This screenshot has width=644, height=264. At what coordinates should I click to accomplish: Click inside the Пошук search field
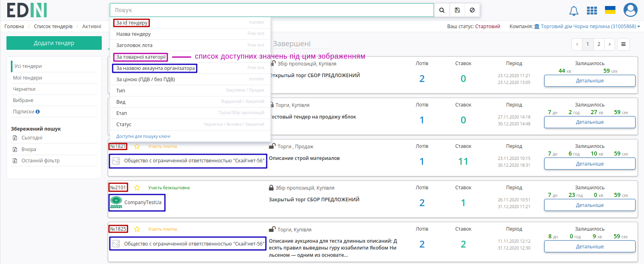[272, 10]
